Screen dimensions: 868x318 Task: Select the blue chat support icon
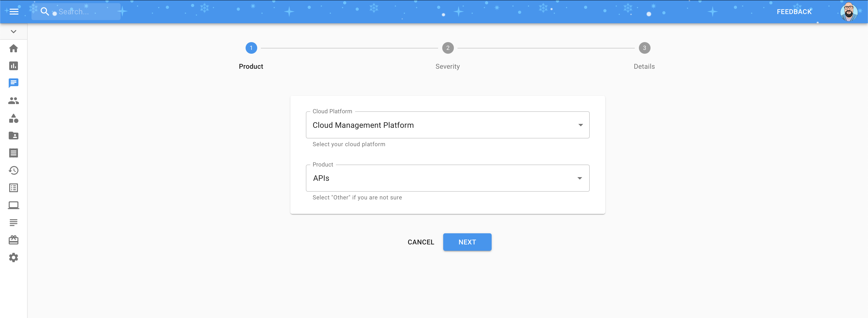(x=14, y=83)
